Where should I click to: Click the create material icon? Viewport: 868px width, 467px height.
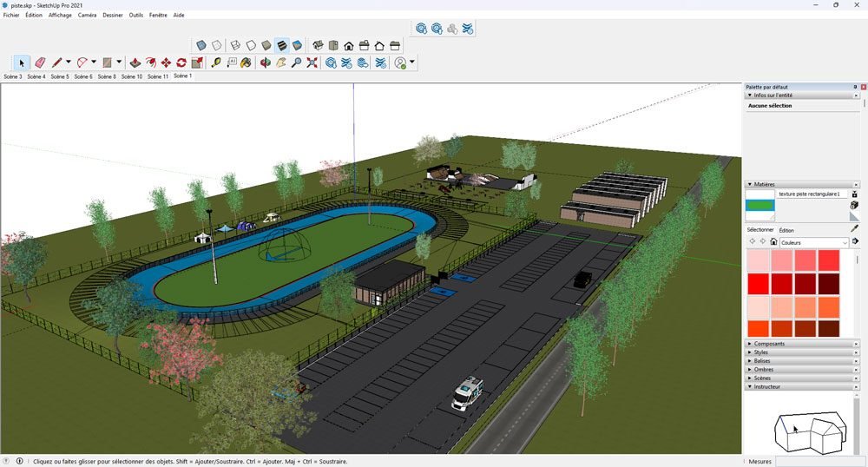coord(854,205)
